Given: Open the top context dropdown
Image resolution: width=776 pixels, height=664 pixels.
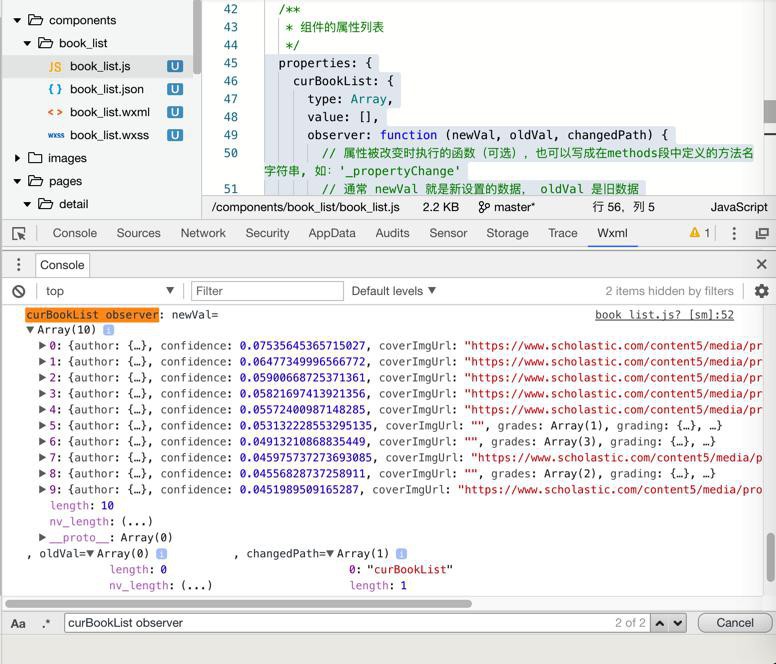Looking at the screenshot, I should (108, 291).
